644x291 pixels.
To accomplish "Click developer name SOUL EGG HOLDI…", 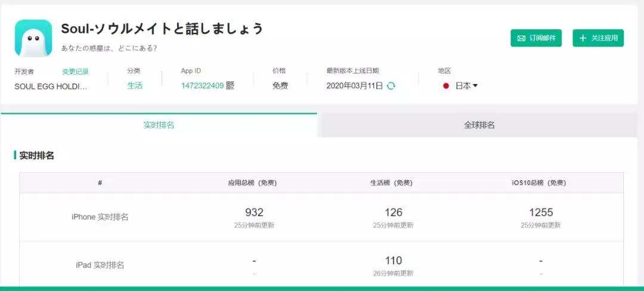I will coord(51,86).
